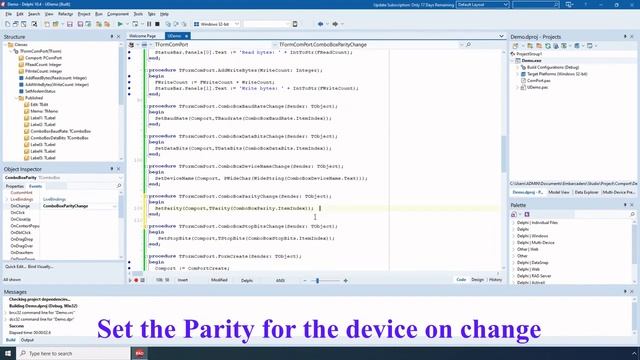Screen dimensions: 640x360
Task: Click the Bind Visually link
Action: tap(40, 267)
